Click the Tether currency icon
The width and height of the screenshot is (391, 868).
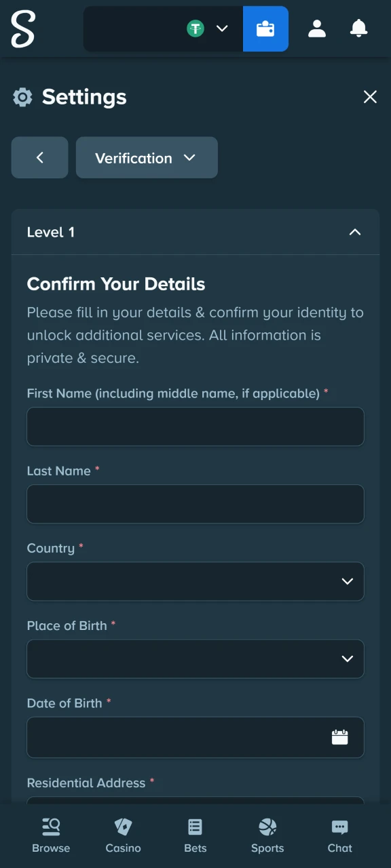(195, 28)
